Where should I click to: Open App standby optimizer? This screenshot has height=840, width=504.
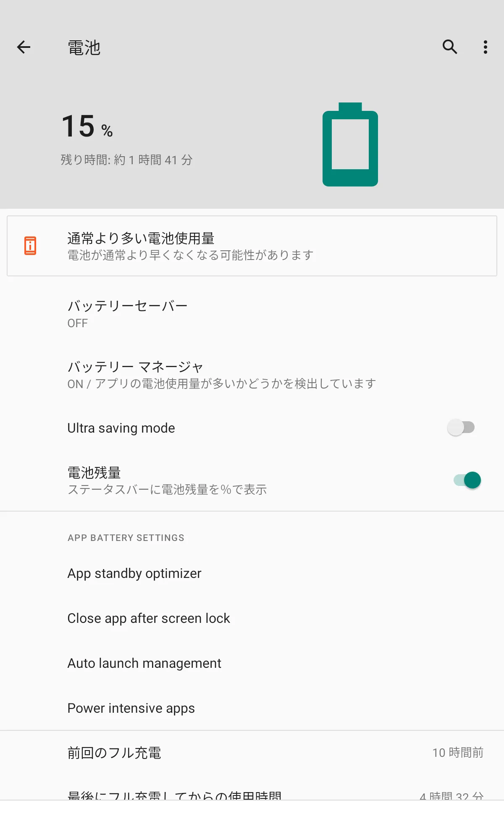coord(252,573)
